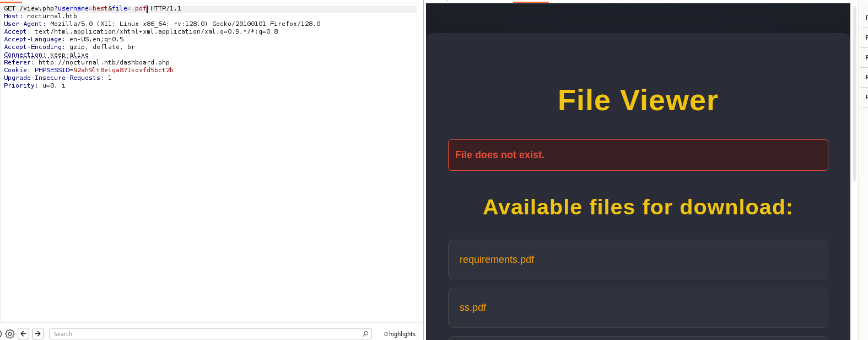Click the Accept-Encoding header line

(69, 47)
